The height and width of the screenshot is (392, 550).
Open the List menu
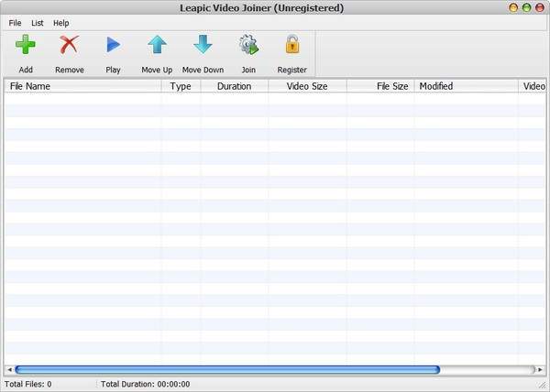[x=38, y=23]
